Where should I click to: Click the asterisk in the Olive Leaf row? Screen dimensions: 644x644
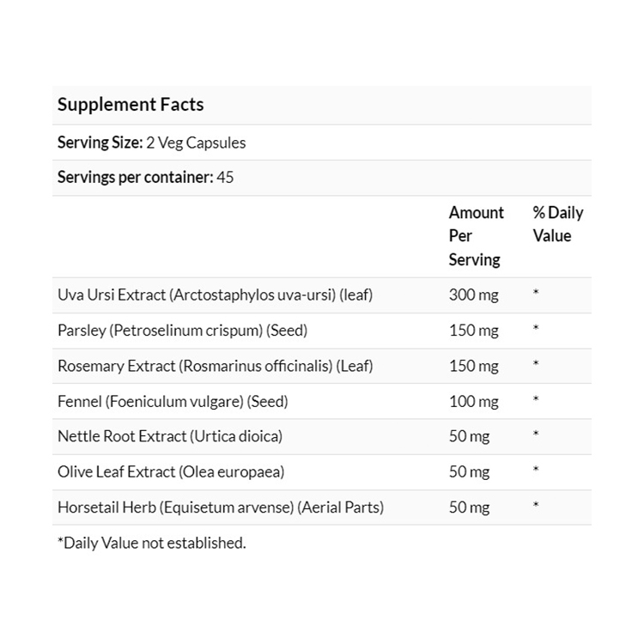[x=536, y=471]
